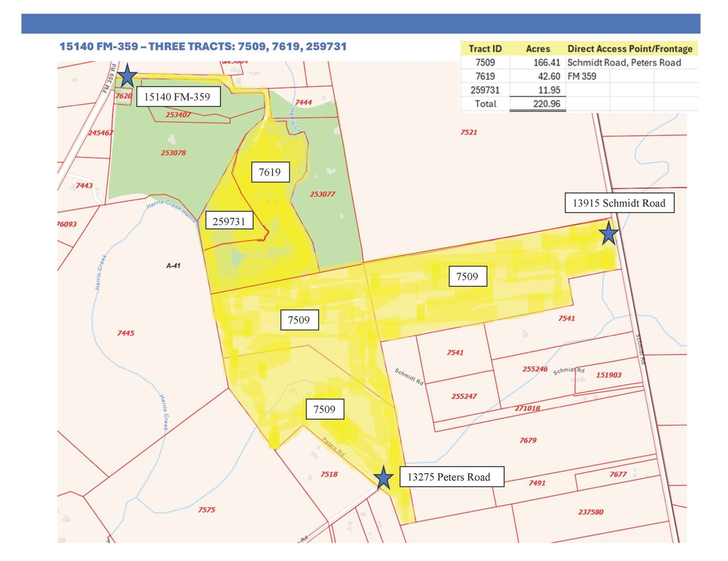Select the 13275 Peters Road label box

click(452, 477)
